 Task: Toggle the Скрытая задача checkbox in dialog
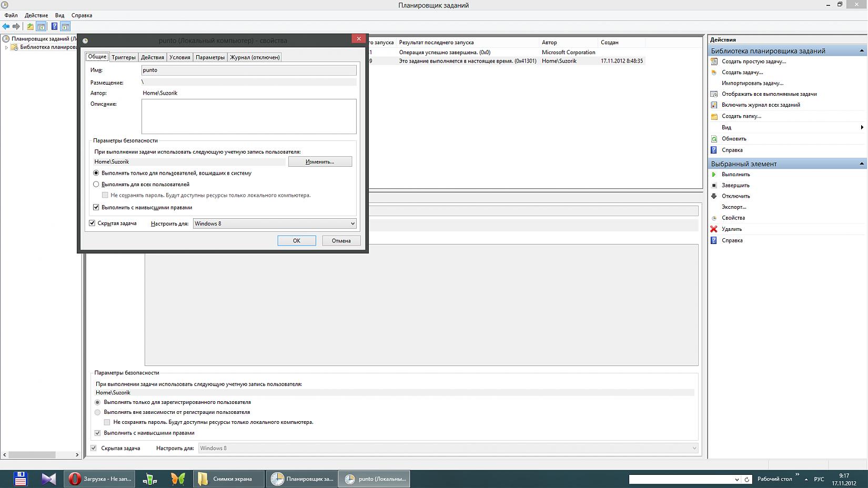pos(92,223)
